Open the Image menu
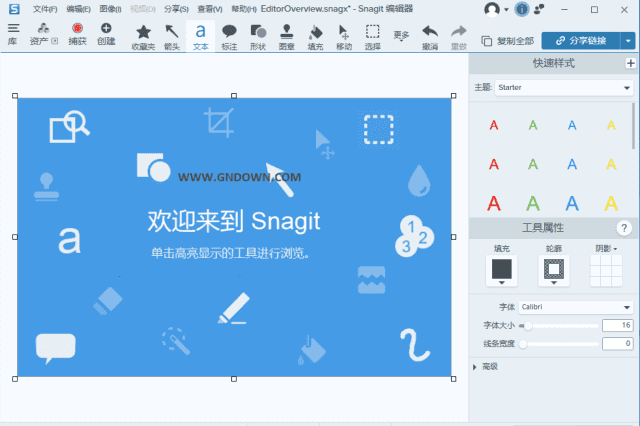Image resolution: width=640 pixels, height=426 pixels. pyautogui.click(x=110, y=9)
